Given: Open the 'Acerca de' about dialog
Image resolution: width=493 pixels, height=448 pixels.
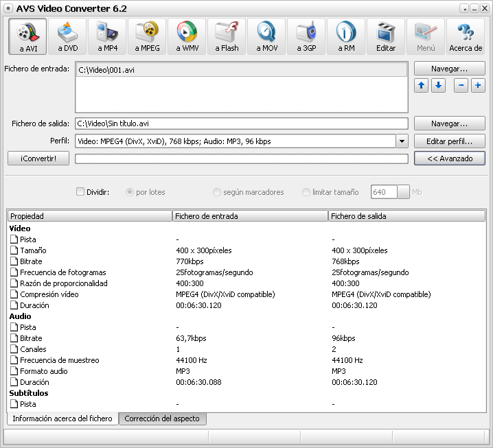Looking at the screenshot, I should (466, 36).
